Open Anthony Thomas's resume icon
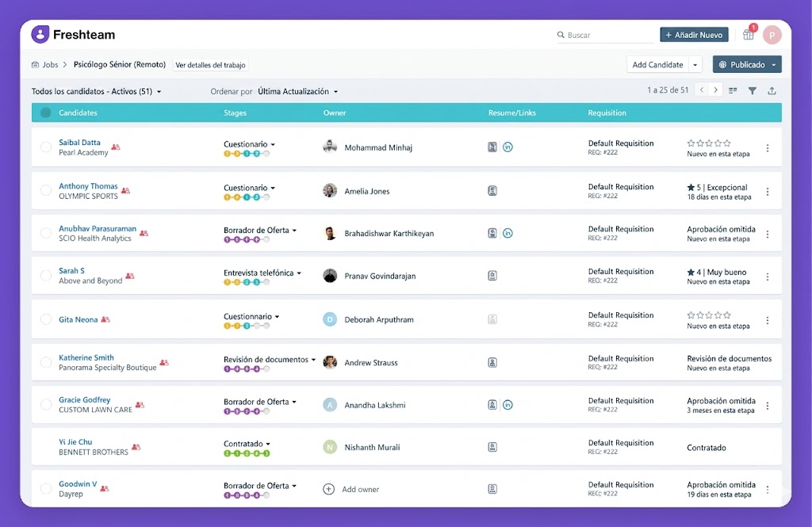Viewport: 812px width, 527px height. (492, 190)
